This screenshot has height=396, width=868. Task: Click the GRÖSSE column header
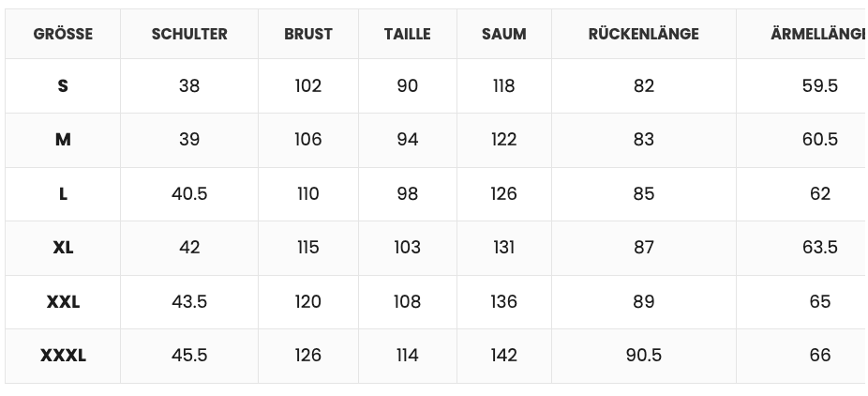coord(63,34)
